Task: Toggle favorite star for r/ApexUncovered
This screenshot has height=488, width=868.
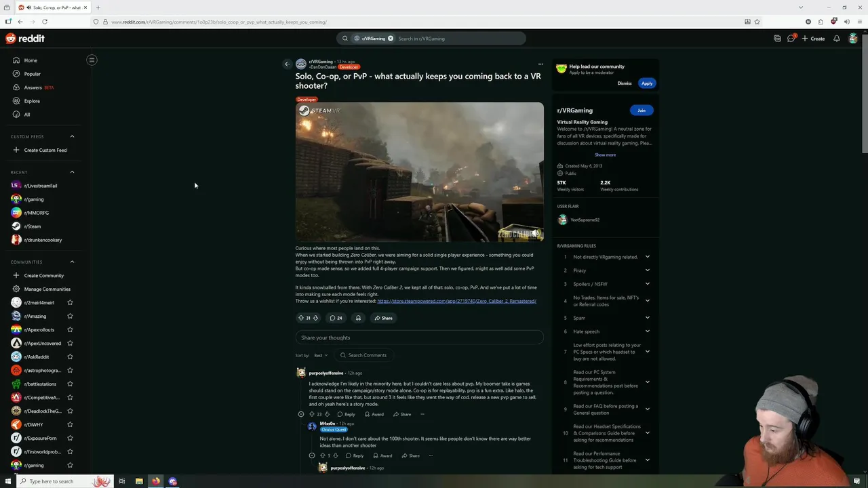Action: click(70, 343)
